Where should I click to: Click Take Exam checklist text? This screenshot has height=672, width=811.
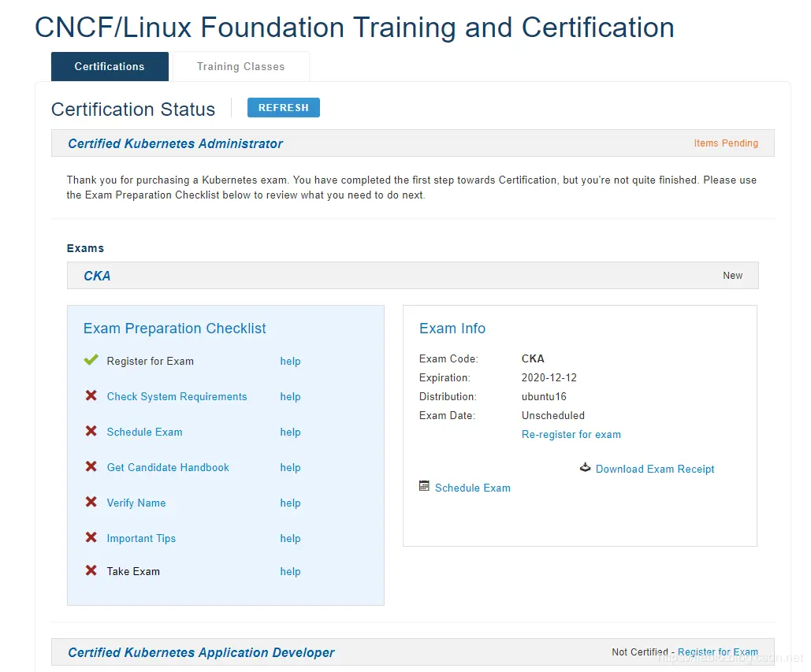[133, 571]
